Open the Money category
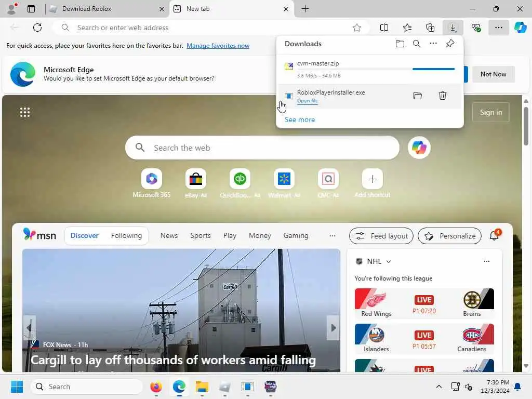 (x=260, y=235)
